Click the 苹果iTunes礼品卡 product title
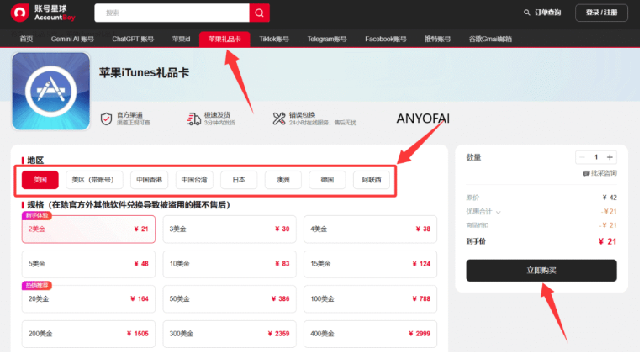This screenshot has height=364, width=644. click(x=144, y=73)
